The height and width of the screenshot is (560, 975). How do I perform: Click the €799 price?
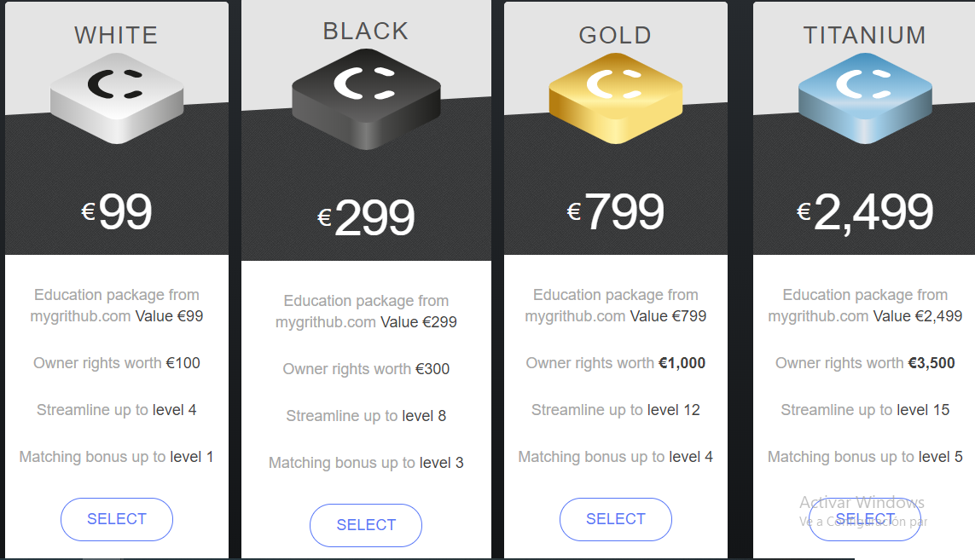click(616, 212)
